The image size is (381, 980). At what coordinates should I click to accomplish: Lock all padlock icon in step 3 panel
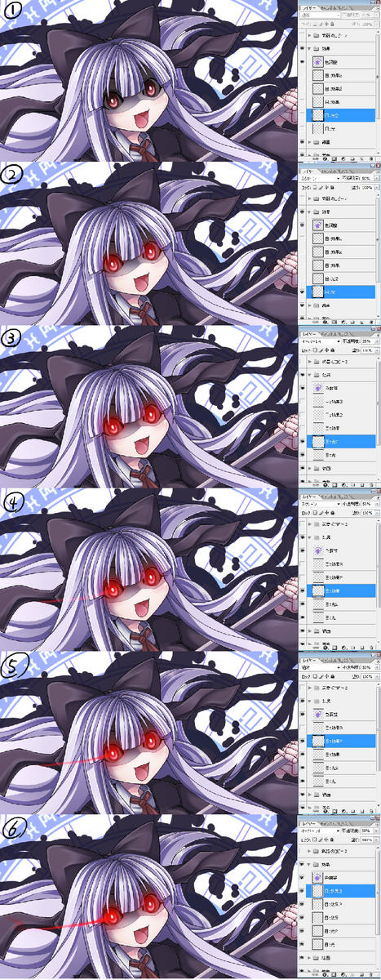pos(333,350)
